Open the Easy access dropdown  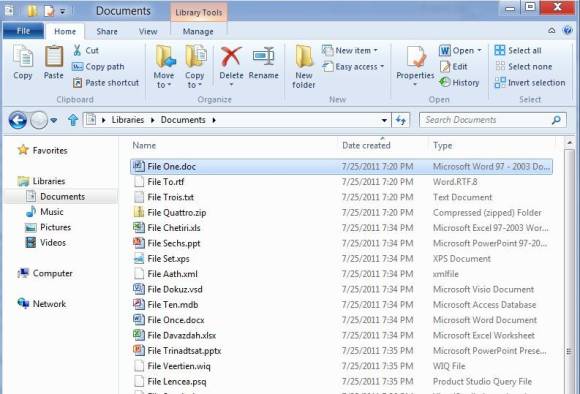click(x=353, y=67)
